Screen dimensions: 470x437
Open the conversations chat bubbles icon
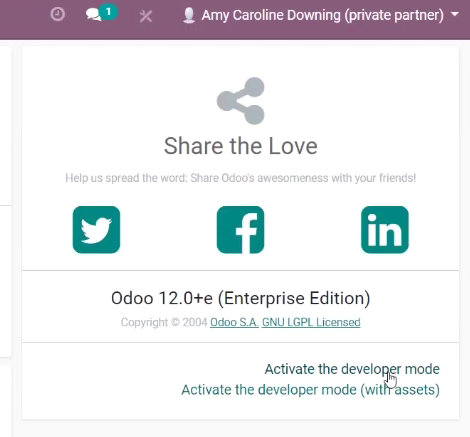[x=93, y=15]
